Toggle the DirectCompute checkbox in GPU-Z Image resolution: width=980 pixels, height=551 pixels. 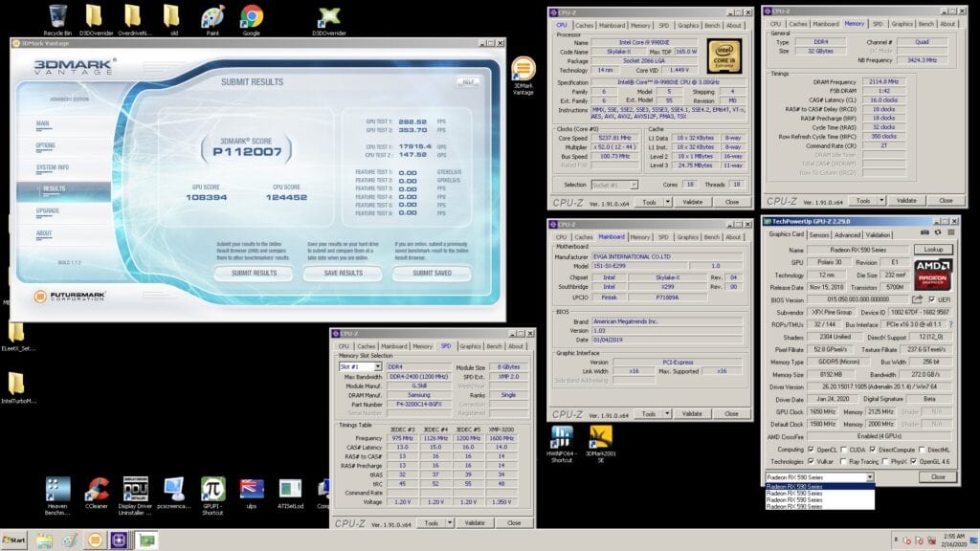pos(873,450)
